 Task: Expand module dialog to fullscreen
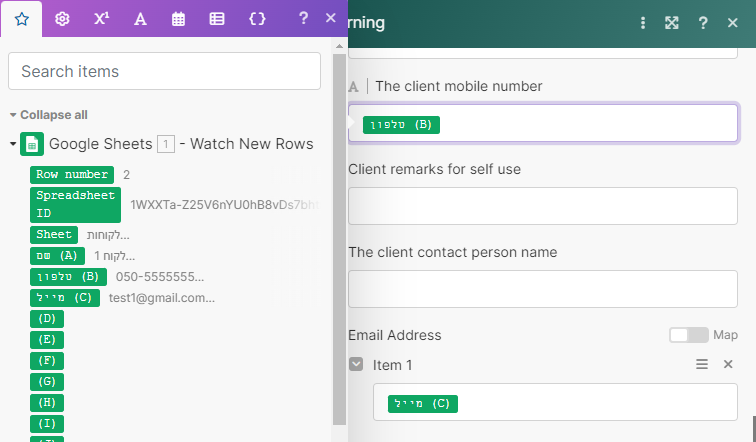[x=672, y=23]
